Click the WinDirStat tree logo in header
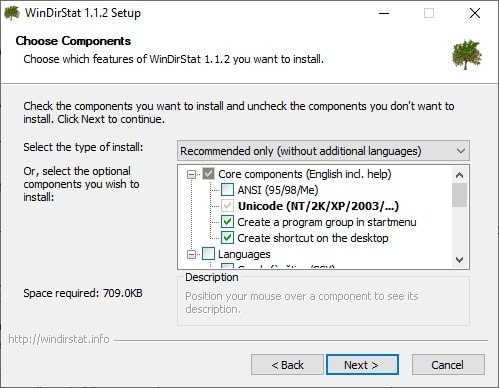The width and height of the screenshot is (499, 388). click(467, 55)
